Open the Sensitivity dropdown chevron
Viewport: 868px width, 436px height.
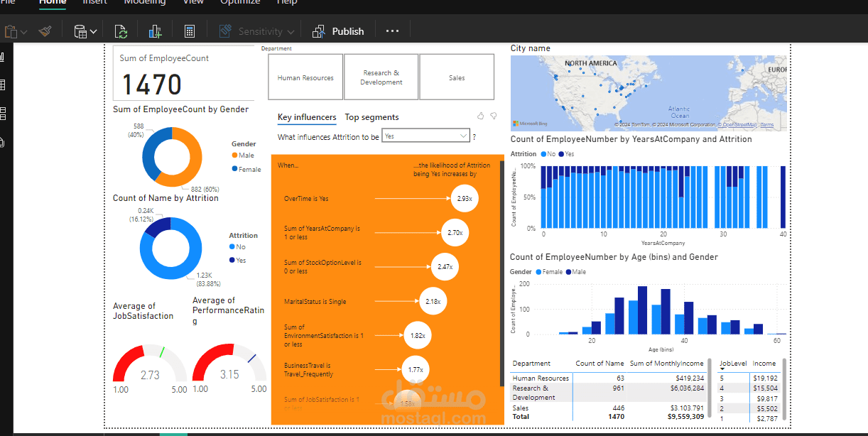(x=290, y=32)
